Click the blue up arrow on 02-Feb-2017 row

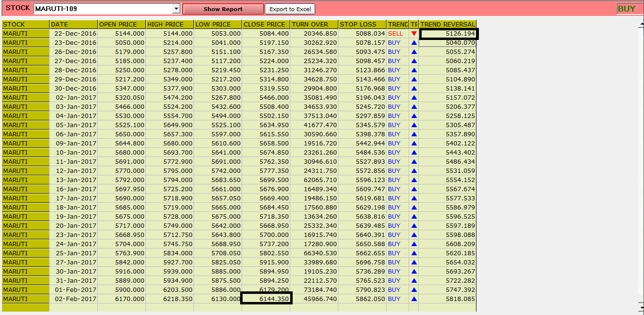[x=414, y=299]
